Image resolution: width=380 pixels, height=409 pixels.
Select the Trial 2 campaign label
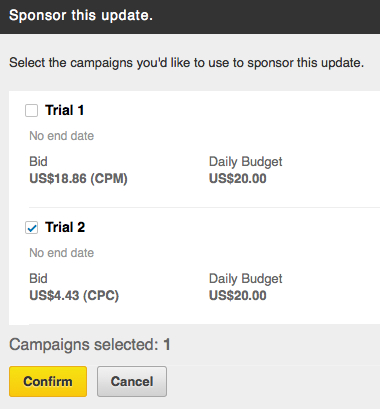(x=65, y=227)
